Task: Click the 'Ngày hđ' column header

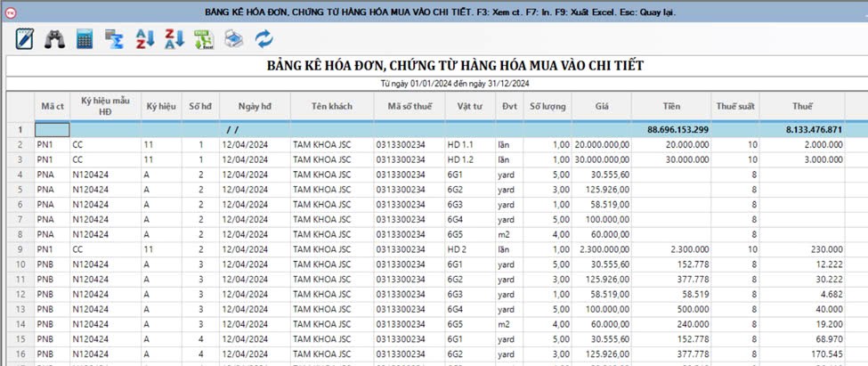Action: (x=255, y=107)
